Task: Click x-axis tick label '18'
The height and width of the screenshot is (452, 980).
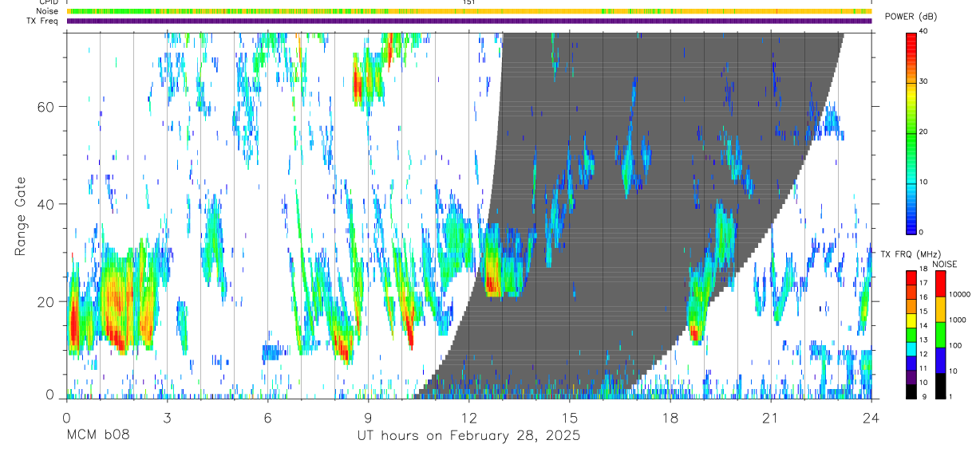Action: click(x=670, y=418)
